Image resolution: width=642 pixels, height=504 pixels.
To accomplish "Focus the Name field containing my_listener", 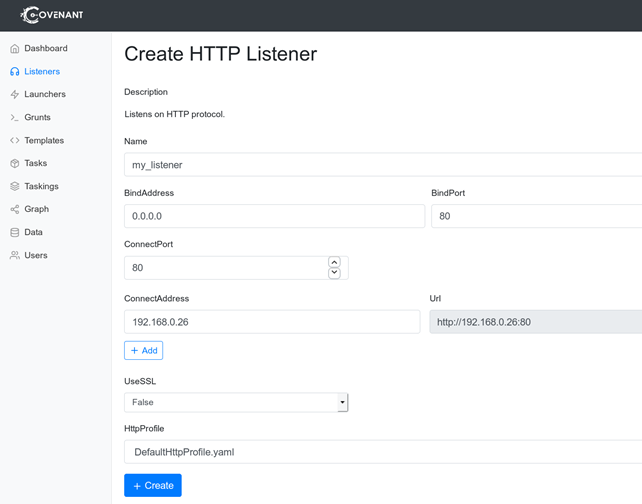I will coord(380,165).
